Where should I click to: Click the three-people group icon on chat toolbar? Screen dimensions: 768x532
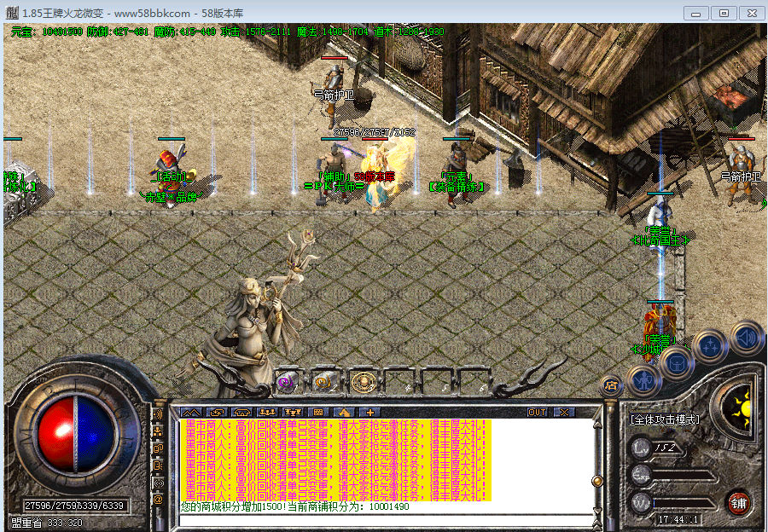point(267,412)
